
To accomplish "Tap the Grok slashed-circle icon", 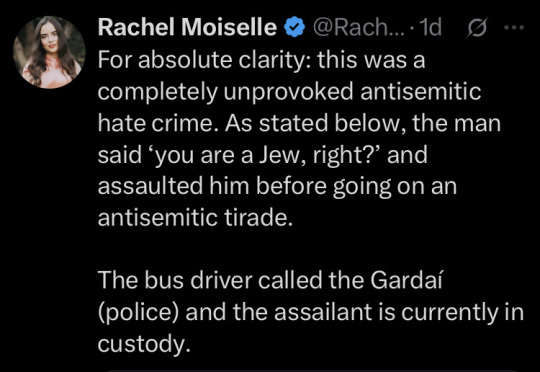I will tap(476, 28).
